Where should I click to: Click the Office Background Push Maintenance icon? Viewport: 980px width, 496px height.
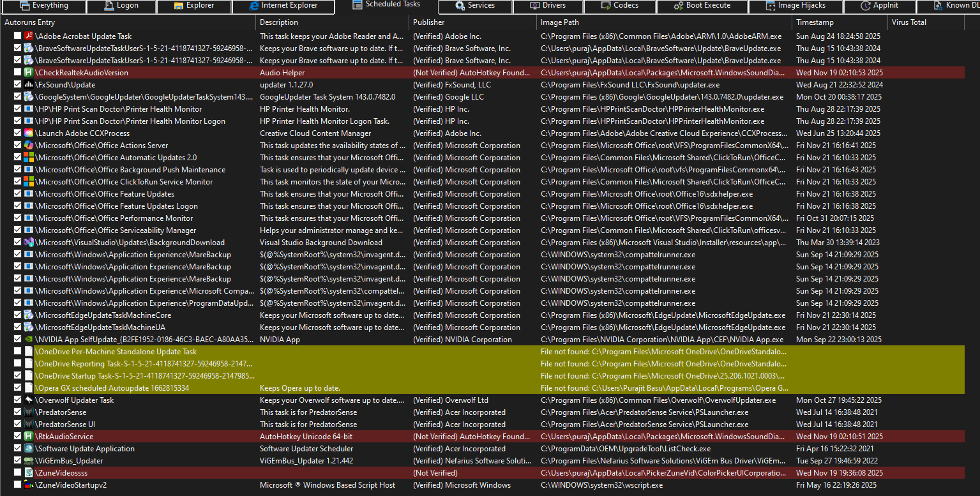(x=29, y=170)
